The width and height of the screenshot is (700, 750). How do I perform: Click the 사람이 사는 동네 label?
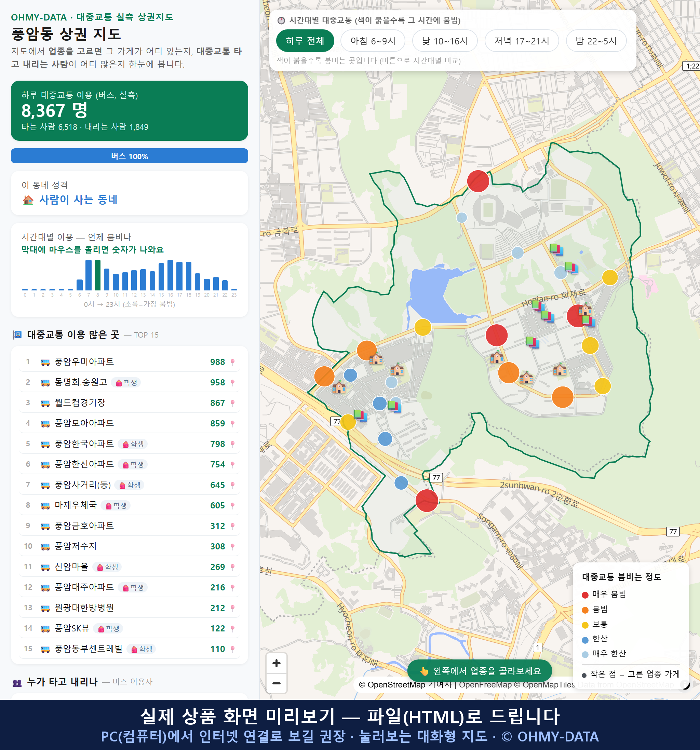click(x=79, y=200)
